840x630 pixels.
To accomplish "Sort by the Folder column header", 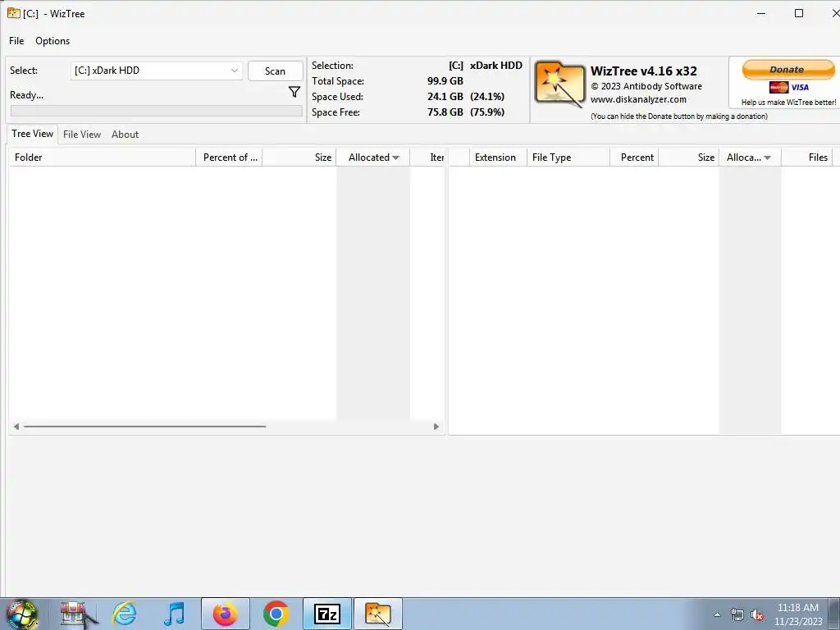I will pos(103,157).
